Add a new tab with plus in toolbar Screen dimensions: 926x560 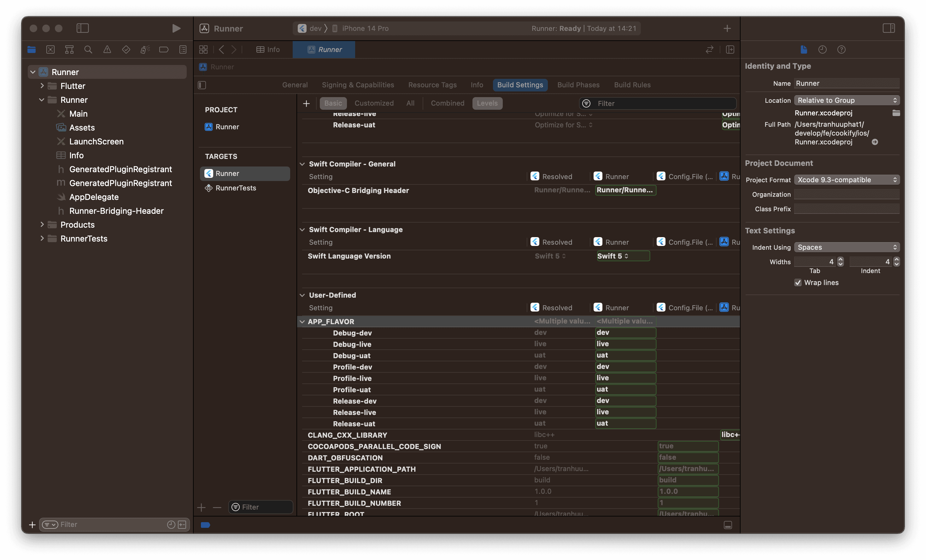727,28
